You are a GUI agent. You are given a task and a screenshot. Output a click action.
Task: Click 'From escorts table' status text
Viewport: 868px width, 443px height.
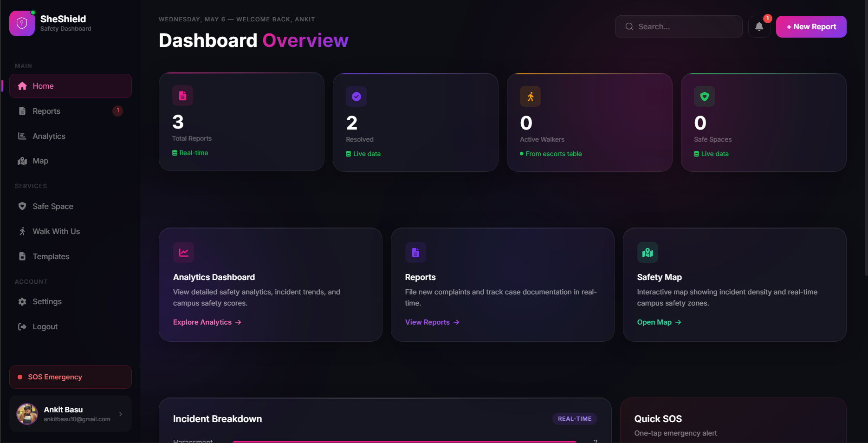tap(554, 154)
